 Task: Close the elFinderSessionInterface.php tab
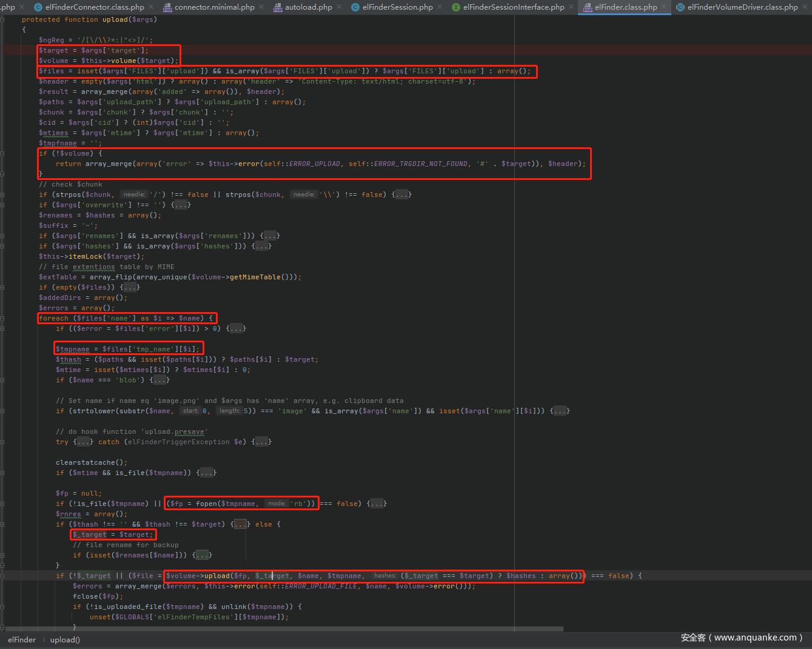tap(571, 7)
